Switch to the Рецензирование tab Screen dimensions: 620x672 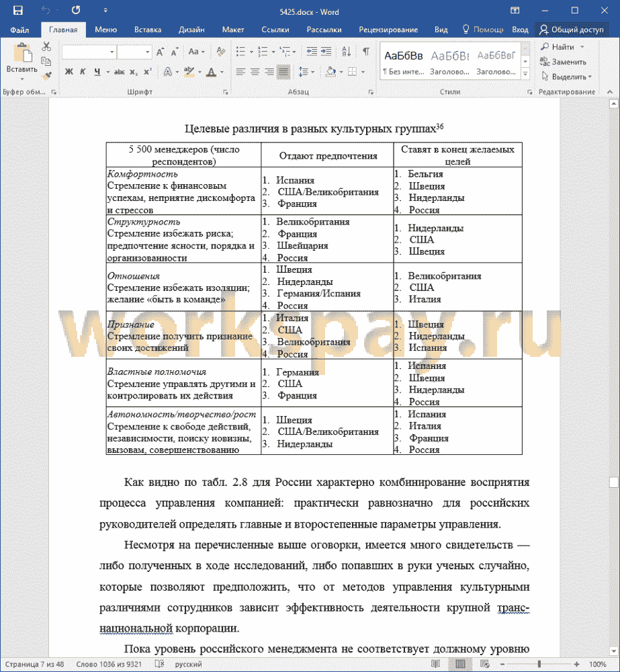(x=388, y=30)
